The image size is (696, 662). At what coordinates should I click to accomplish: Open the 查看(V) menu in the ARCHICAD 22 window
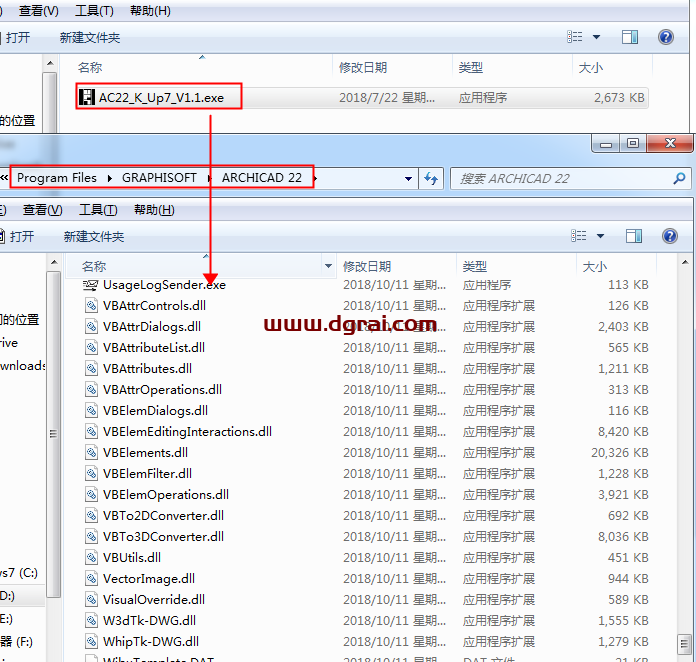(43, 210)
